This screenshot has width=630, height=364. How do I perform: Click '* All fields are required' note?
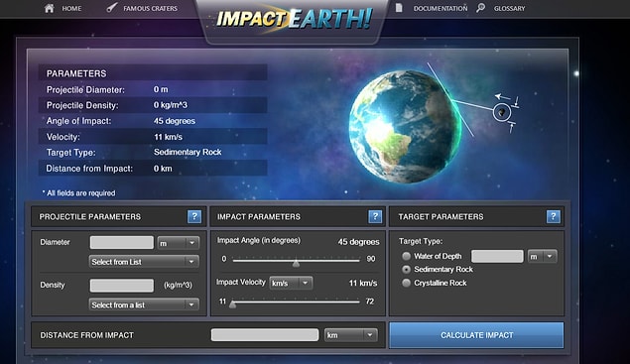tap(78, 193)
